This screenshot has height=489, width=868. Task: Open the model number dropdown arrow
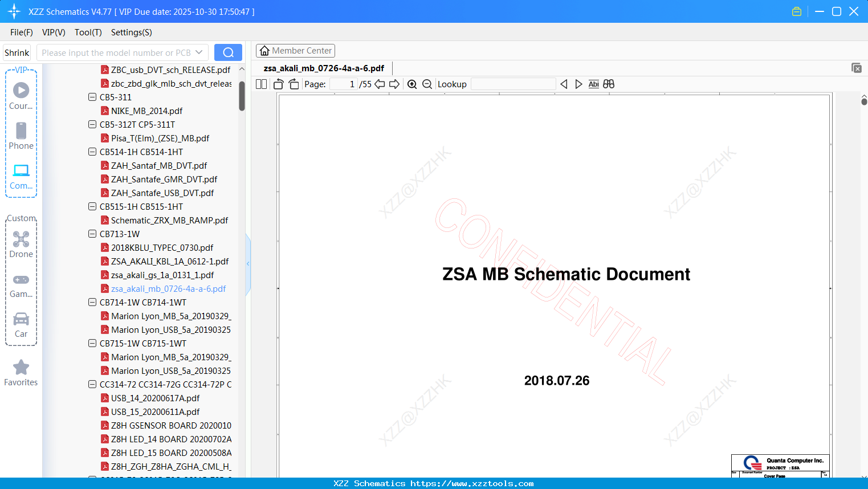click(x=199, y=52)
